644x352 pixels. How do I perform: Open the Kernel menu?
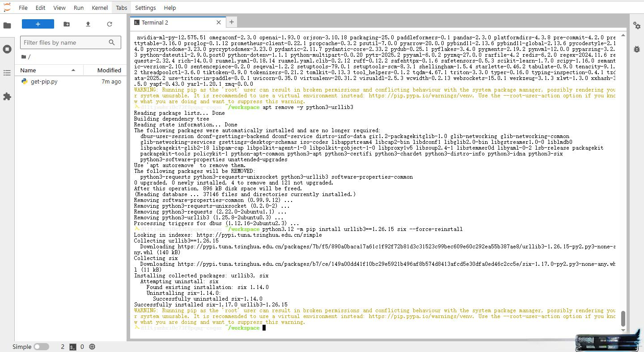click(x=99, y=8)
